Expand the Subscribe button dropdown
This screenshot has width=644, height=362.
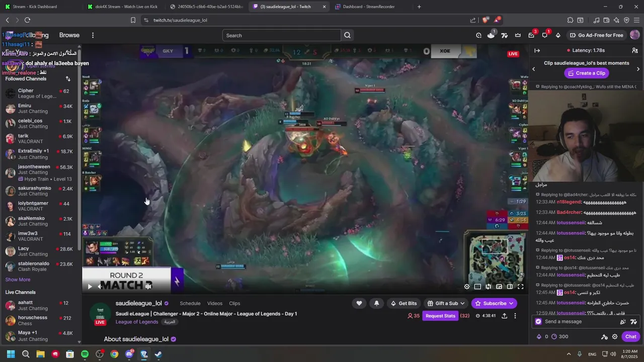[511, 303]
